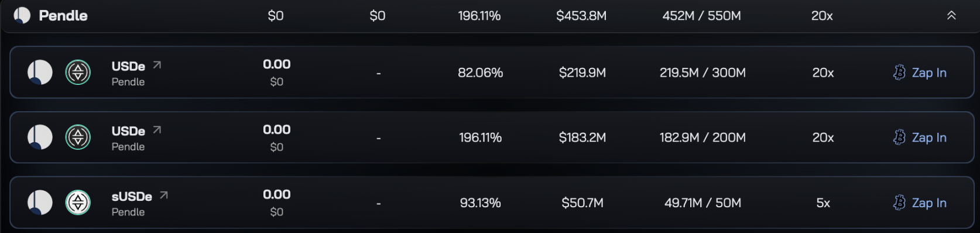Select the USDe label in the $219.9M row

pos(128,66)
